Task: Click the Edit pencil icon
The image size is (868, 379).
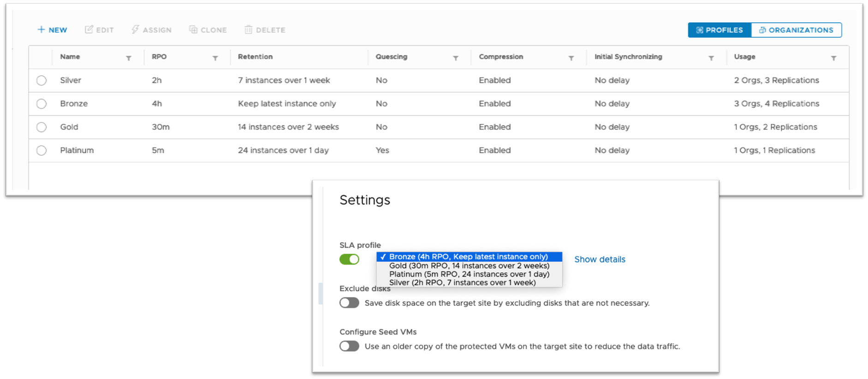Action: (89, 30)
